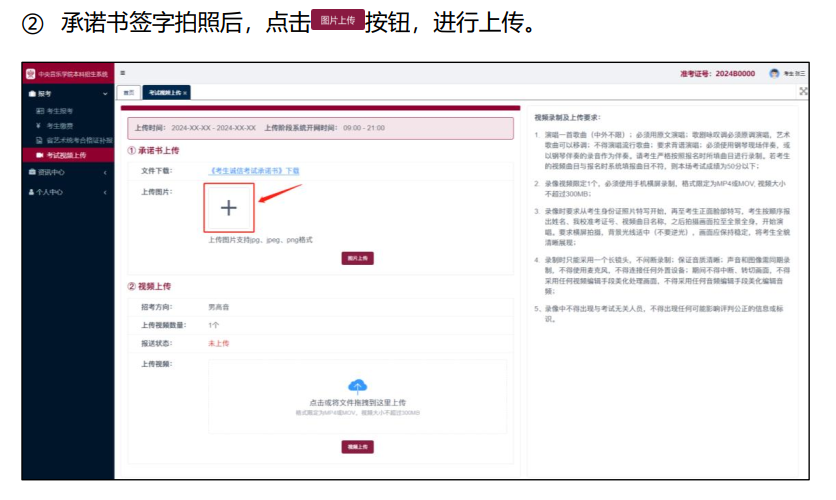This screenshot has width=836, height=500.
Task: Click the video drag-and-drop upload area text
Action: point(357,402)
